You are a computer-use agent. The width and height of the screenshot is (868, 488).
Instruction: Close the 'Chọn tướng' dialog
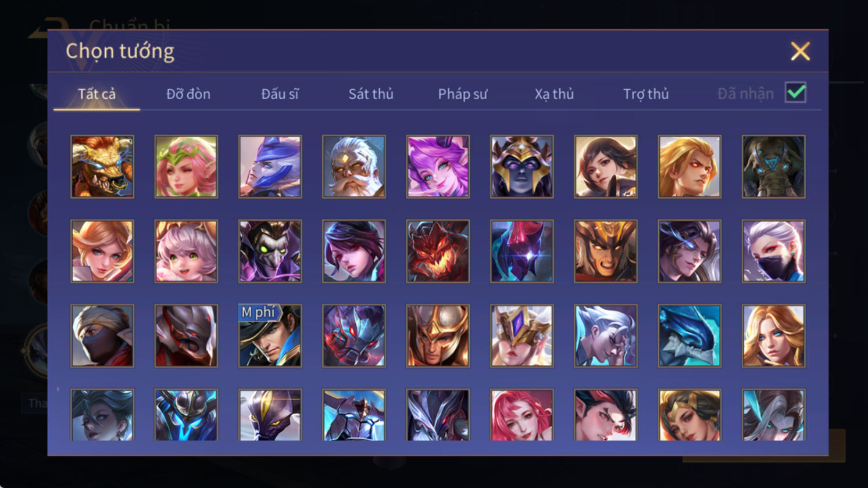pyautogui.click(x=800, y=51)
